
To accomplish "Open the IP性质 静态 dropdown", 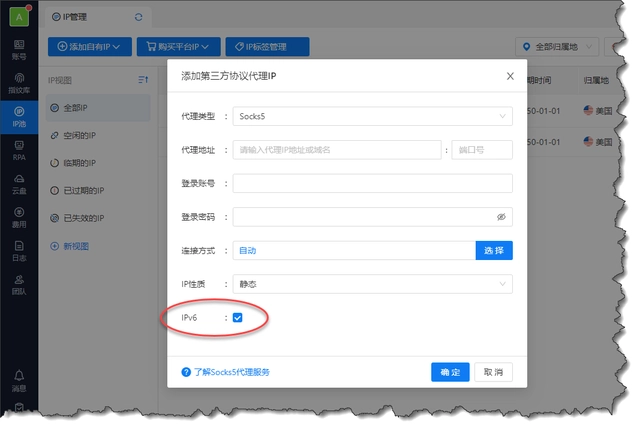I will point(372,284).
